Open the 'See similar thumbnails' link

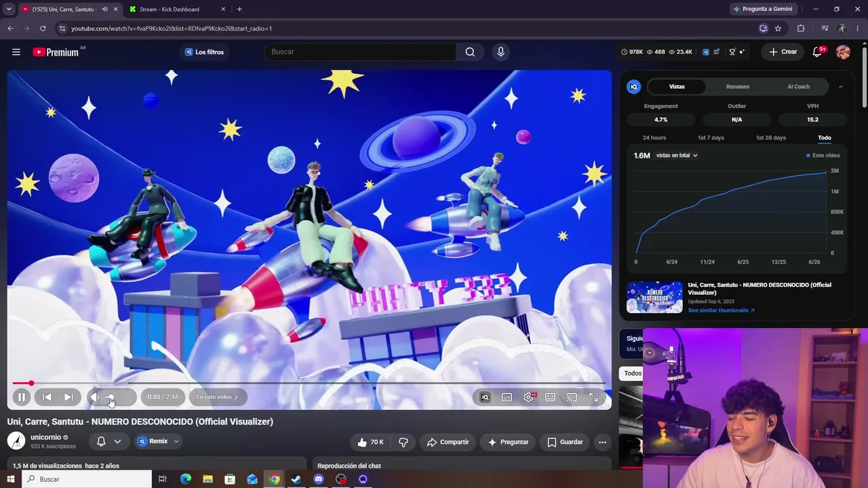(722, 310)
